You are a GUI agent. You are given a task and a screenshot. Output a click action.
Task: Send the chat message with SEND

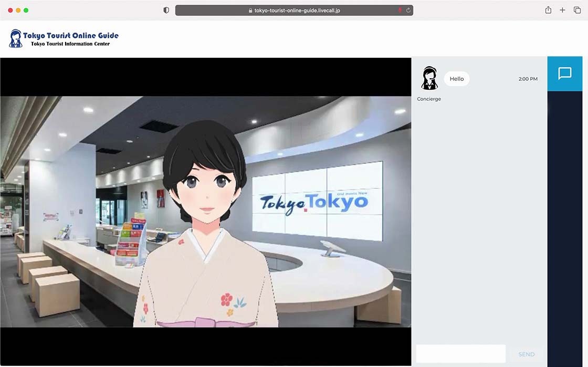click(x=526, y=354)
